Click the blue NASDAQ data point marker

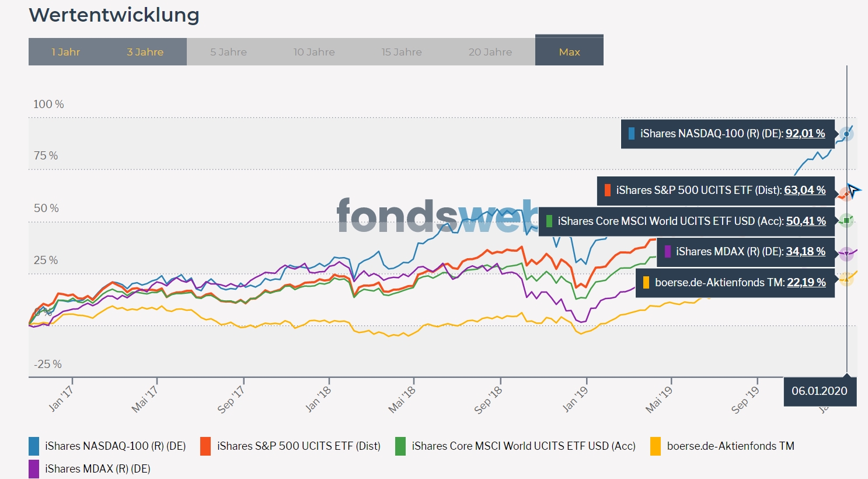(x=846, y=134)
